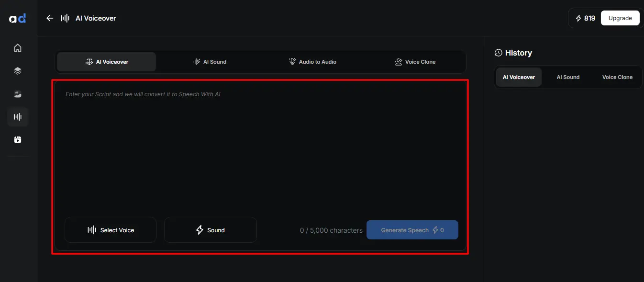Show AI Voiceover history tab
This screenshot has height=282, width=644.
click(519, 77)
